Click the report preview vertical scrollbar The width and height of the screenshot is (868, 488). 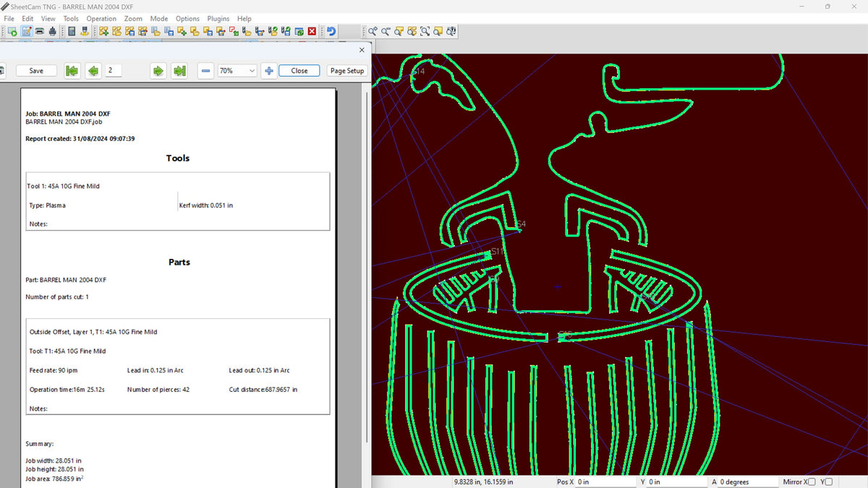[x=368, y=267]
